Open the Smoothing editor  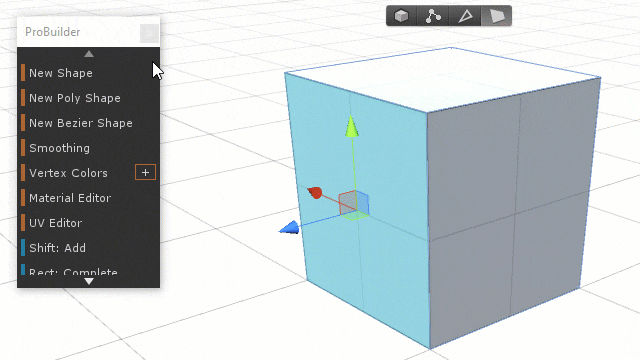(x=88, y=148)
